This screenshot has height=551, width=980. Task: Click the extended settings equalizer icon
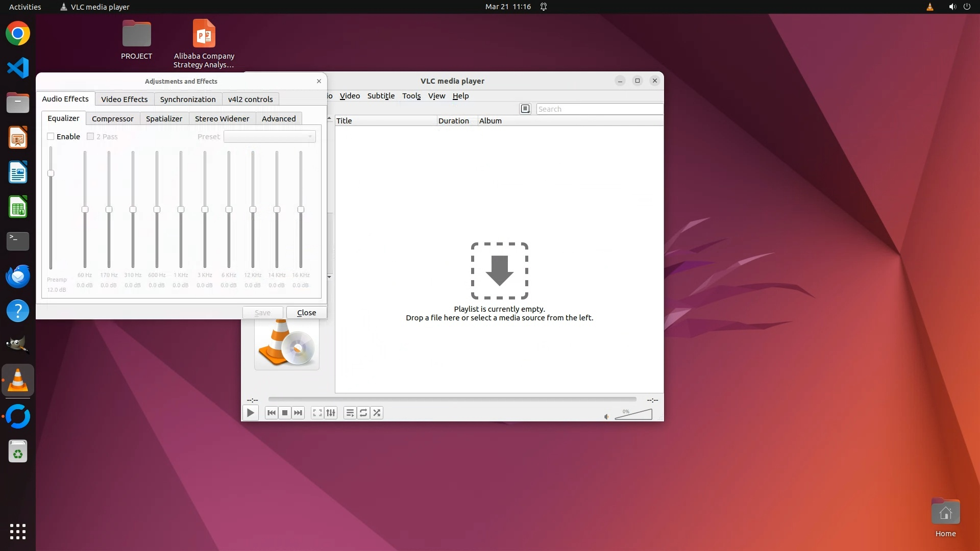click(x=331, y=413)
